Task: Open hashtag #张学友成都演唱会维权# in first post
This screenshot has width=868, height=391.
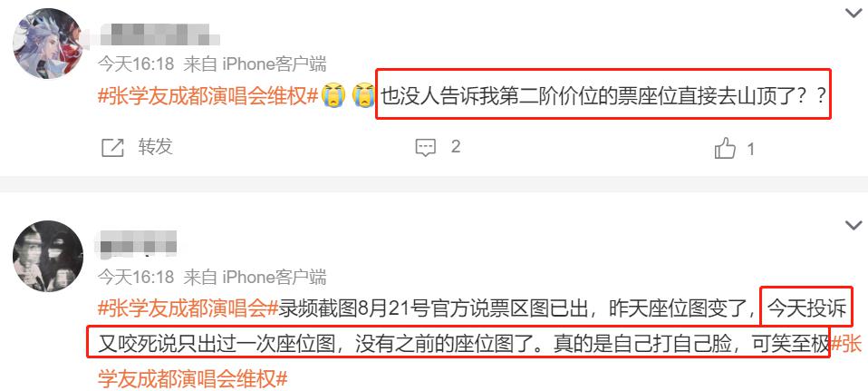Action: [x=208, y=96]
